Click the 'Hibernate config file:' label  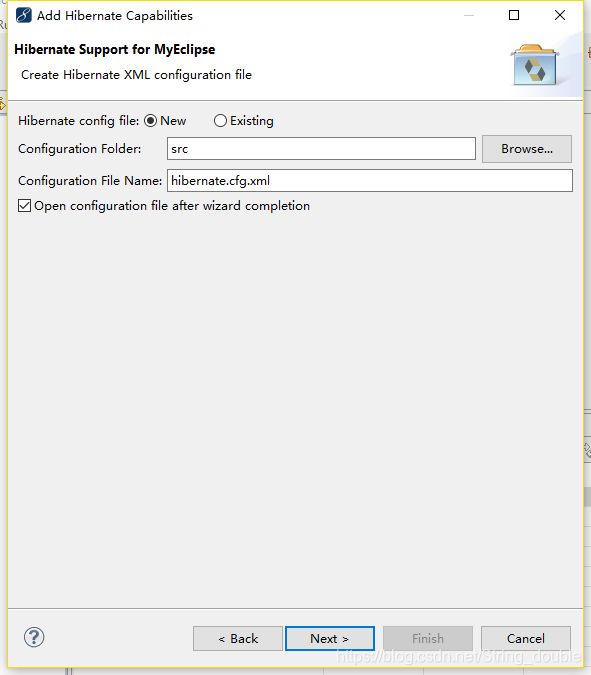[78, 121]
